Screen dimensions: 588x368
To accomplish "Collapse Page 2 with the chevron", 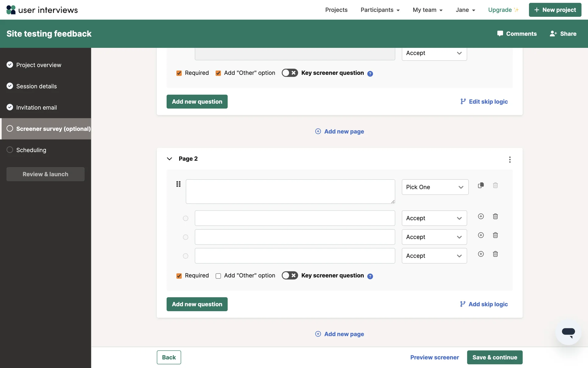I will tap(169, 159).
